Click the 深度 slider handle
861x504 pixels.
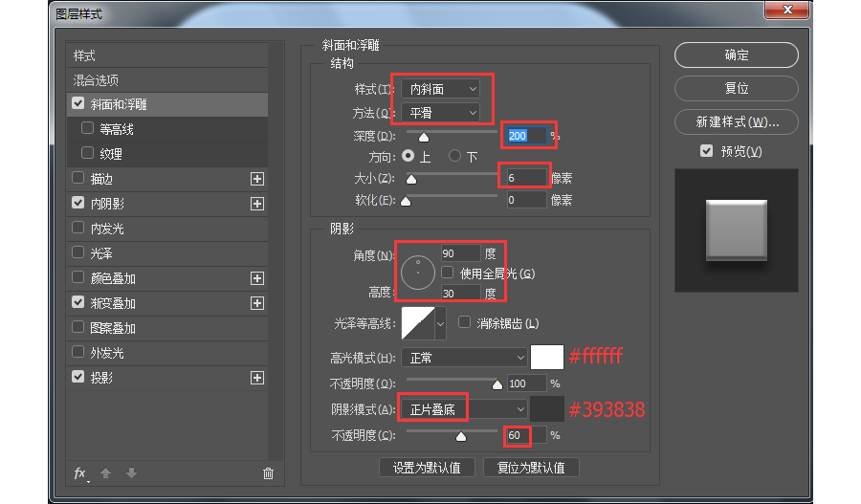click(424, 137)
